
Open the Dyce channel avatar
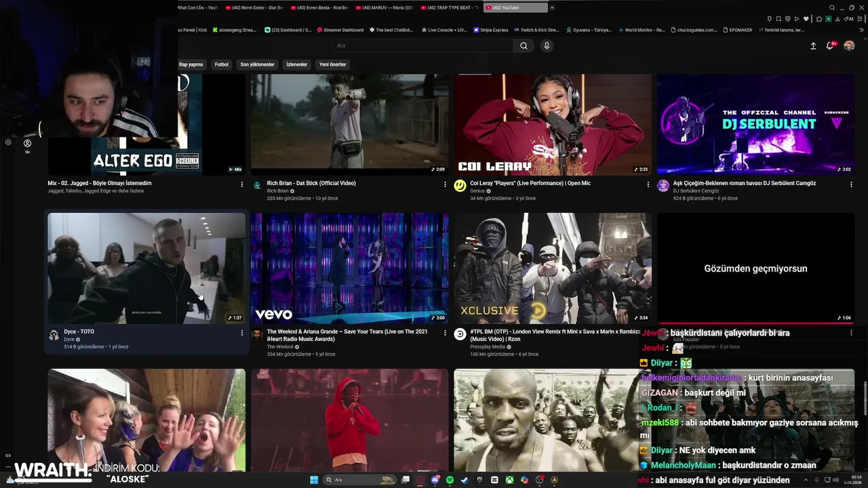click(54, 334)
